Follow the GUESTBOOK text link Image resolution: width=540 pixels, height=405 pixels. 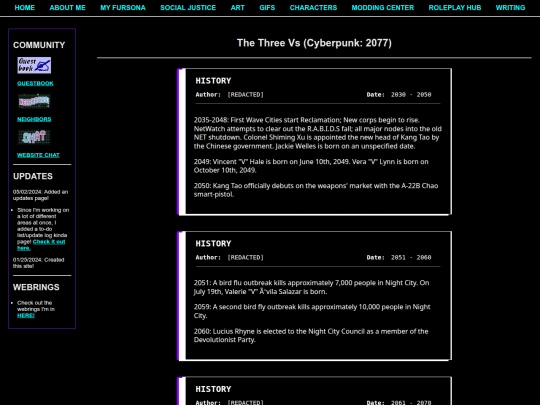pyautogui.click(x=35, y=83)
